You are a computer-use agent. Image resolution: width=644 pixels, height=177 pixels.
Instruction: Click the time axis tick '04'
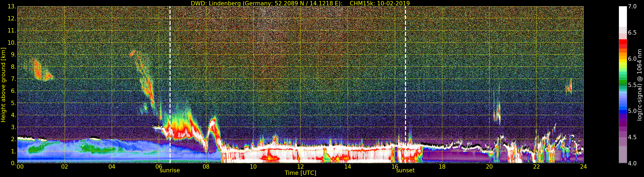112,166
